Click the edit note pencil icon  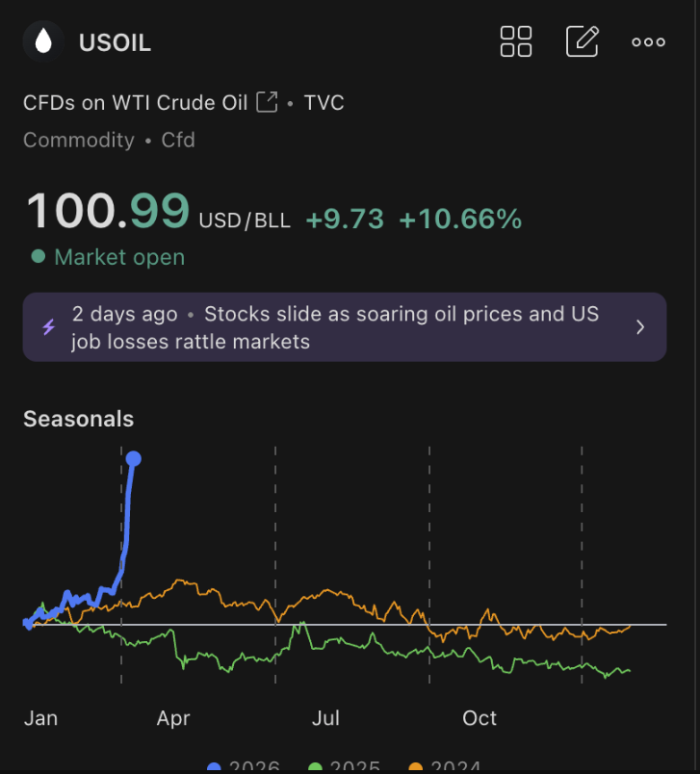(x=583, y=41)
